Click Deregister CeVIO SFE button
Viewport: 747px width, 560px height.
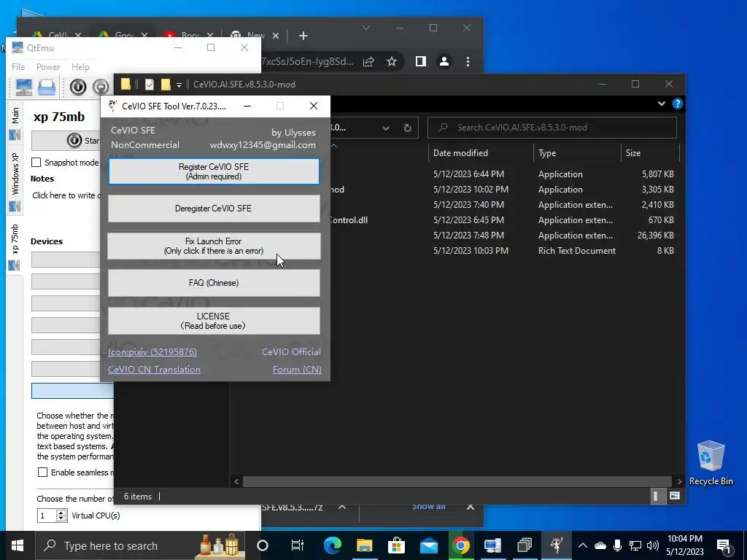pos(214,208)
